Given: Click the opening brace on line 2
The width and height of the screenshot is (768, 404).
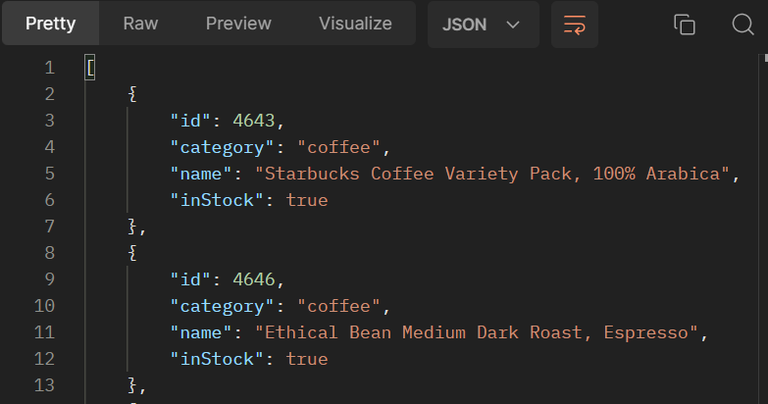Looking at the screenshot, I should tap(132, 94).
